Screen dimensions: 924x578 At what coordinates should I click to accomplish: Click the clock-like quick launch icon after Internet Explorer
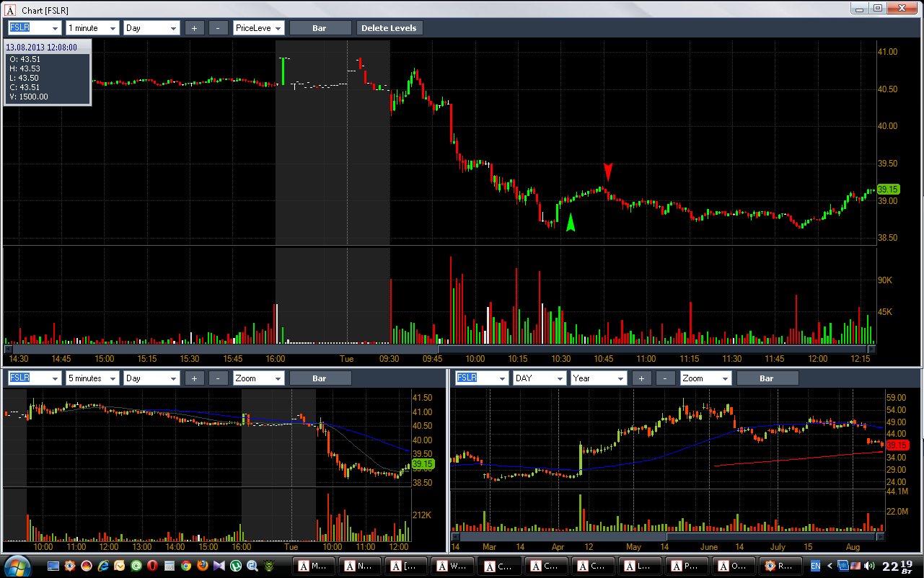click(x=120, y=566)
